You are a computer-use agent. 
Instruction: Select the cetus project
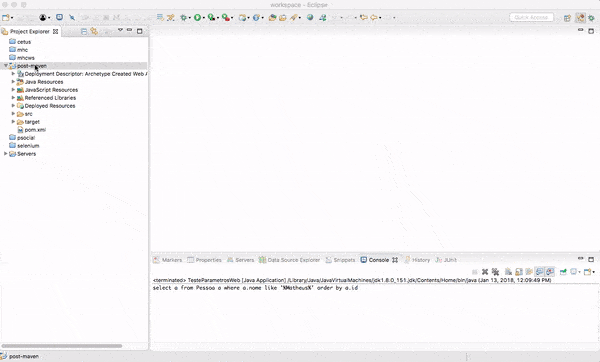click(x=24, y=42)
